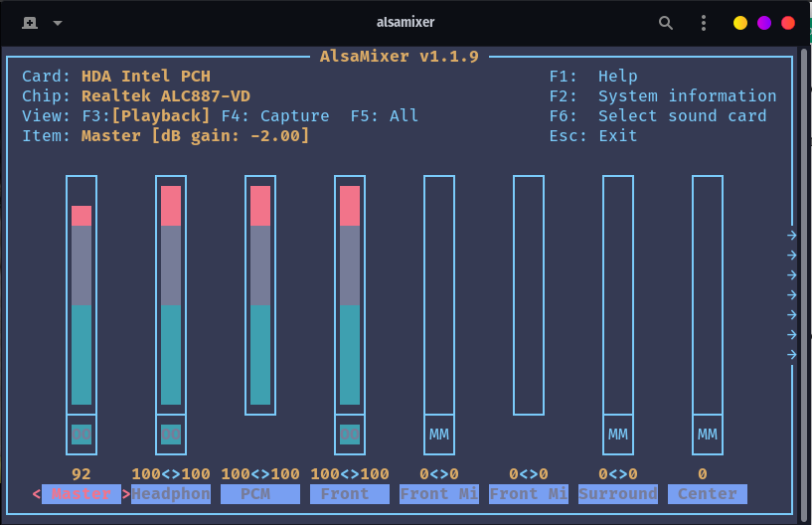This screenshot has height=525, width=812.
Task: Click left arrow beside Master label
Action: (x=36, y=494)
